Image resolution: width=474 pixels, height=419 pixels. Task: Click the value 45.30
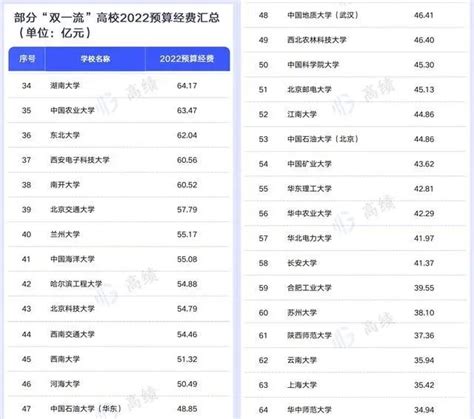coord(424,65)
